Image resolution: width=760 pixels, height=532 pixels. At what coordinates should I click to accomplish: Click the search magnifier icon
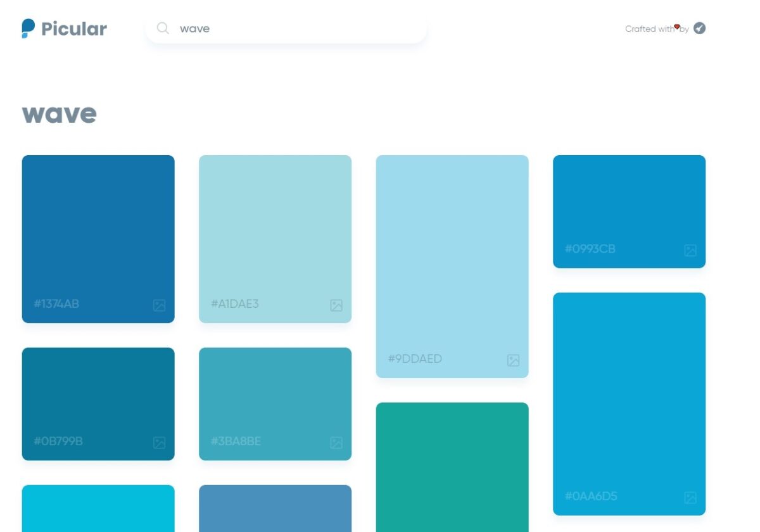point(163,28)
